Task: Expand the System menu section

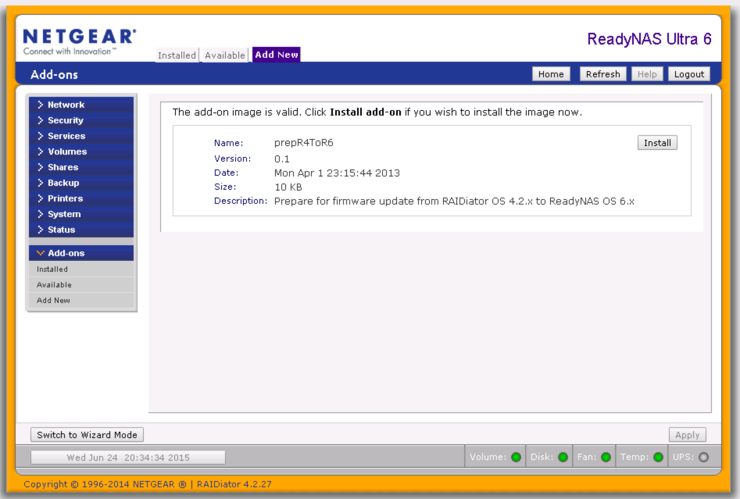Action: [x=81, y=214]
